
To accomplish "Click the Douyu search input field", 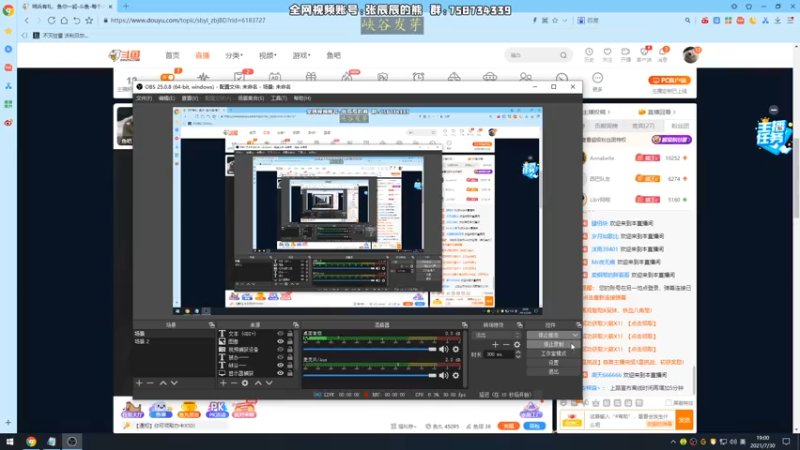I will click(533, 55).
